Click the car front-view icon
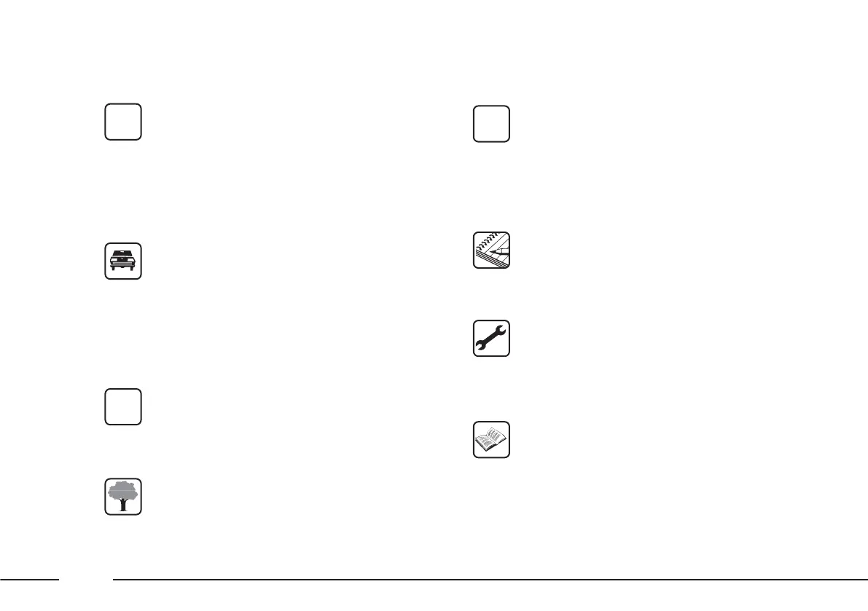Viewport: 868px width, 611px height. [x=122, y=261]
